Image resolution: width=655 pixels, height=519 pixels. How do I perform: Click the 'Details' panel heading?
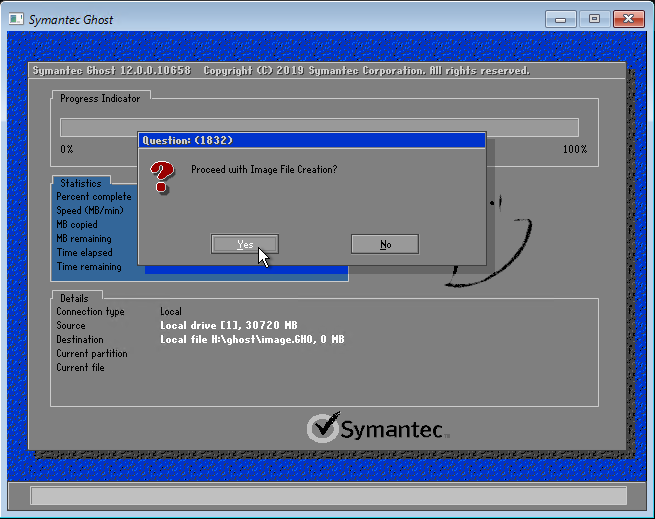click(74, 298)
